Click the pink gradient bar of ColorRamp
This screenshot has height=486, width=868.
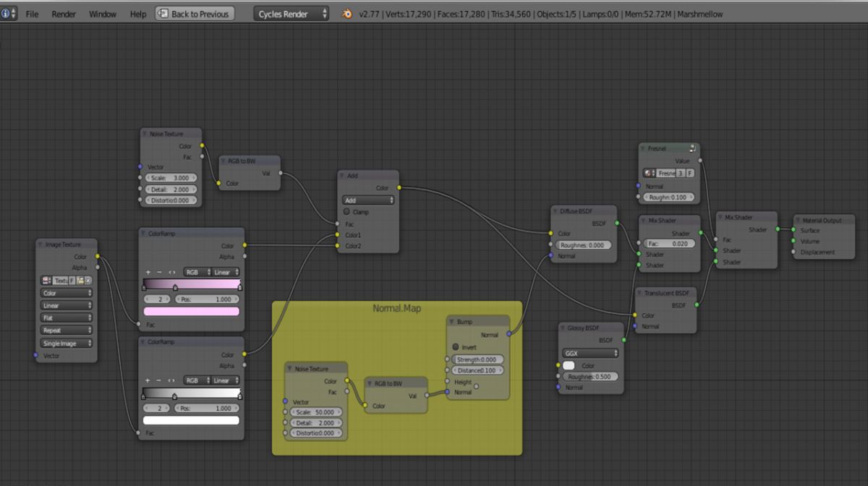tap(191, 284)
